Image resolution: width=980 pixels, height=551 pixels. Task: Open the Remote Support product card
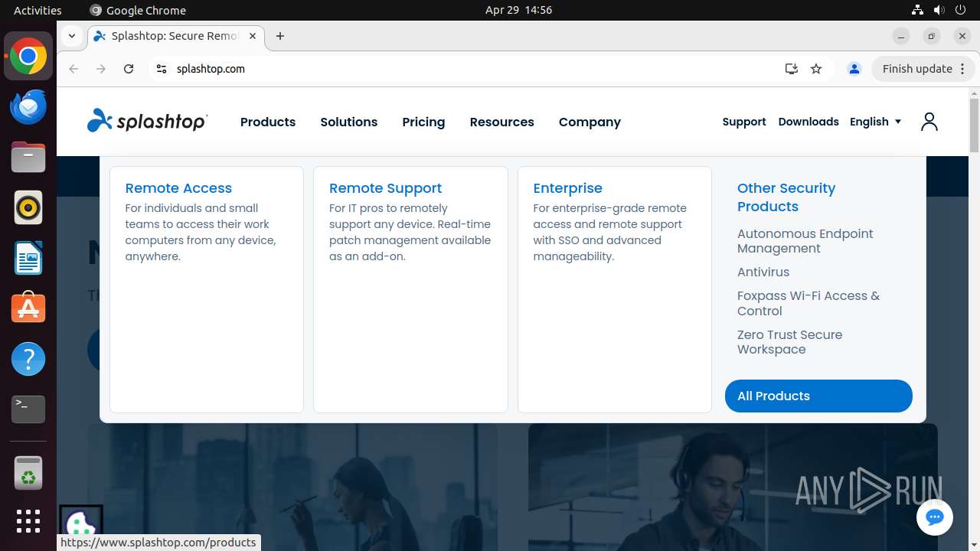pos(410,289)
